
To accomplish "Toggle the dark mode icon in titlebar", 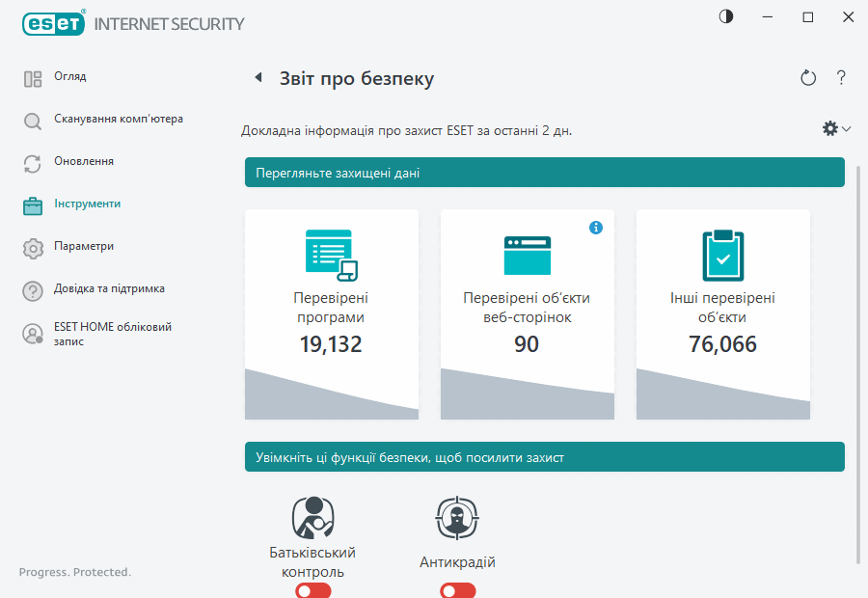I will 725,16.
